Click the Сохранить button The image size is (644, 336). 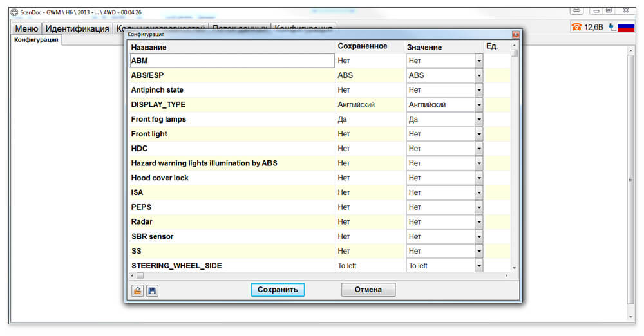point(278,290)
